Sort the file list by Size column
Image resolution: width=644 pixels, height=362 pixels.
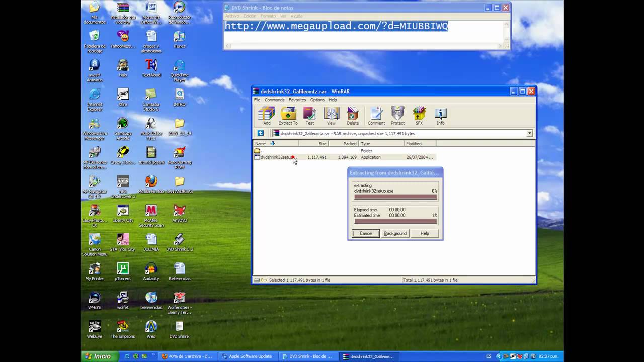(313, 143)
